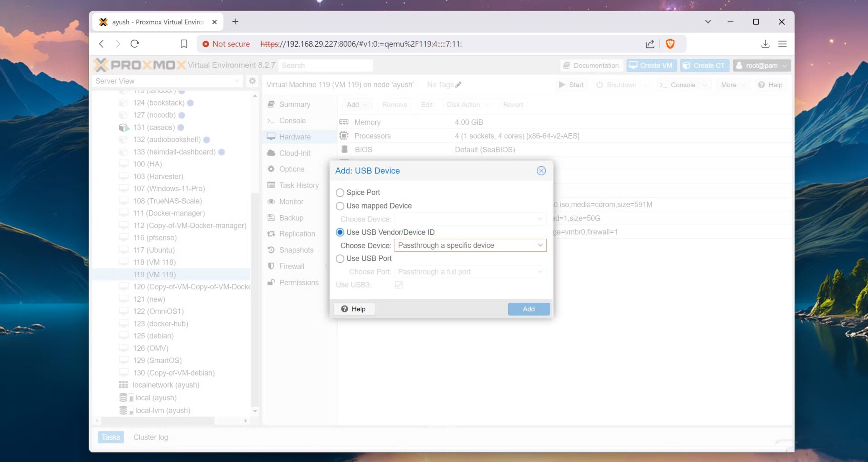Image resolution: width=868 pixels, height=462 pixels.
Task: Click the Proxmox search field
Action: click(325, 65)
